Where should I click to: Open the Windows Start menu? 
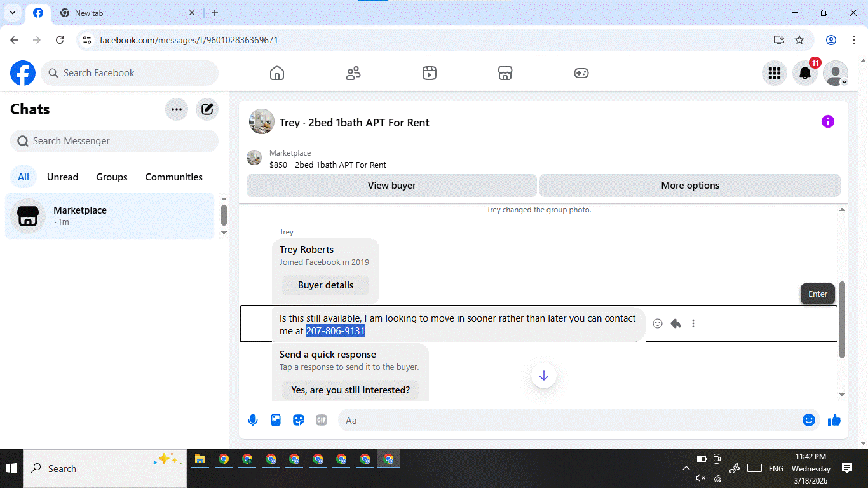pos(11,469)
